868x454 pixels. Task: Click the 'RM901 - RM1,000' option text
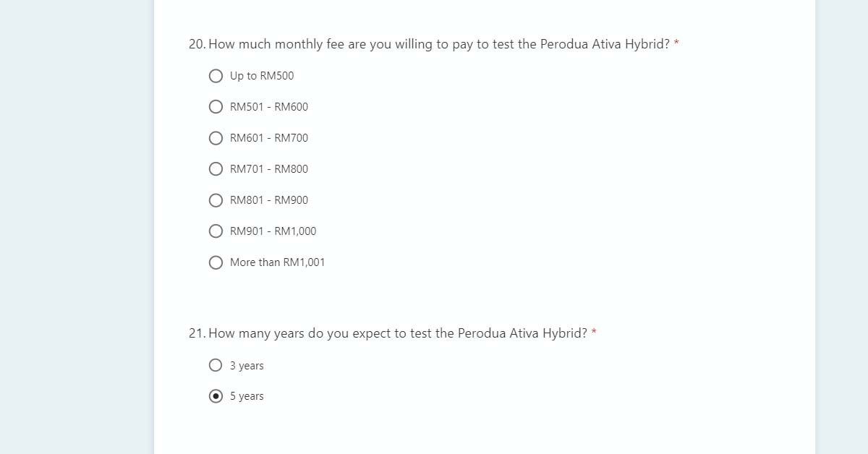(273, 231)
